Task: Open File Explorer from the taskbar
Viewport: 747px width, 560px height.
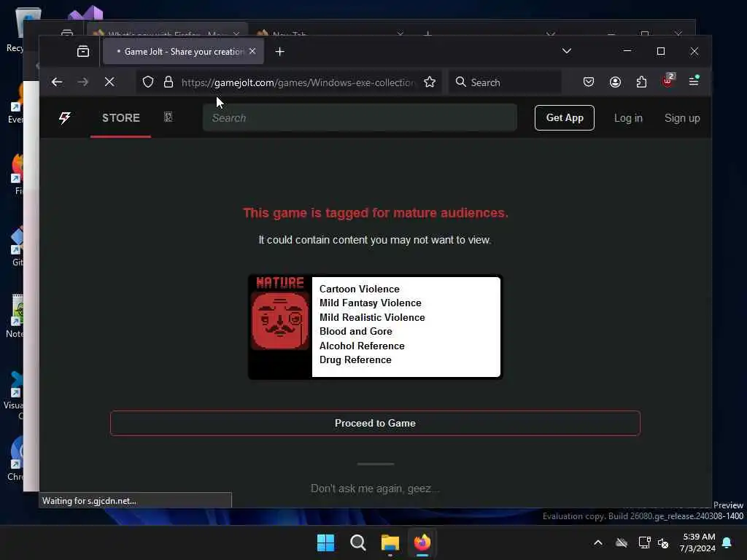Action: click(390, 542)
